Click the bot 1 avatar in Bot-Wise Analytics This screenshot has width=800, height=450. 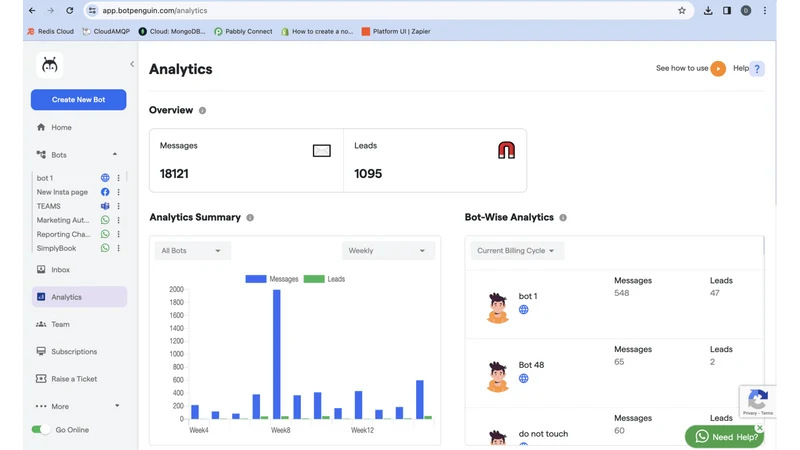click(497, 308)
